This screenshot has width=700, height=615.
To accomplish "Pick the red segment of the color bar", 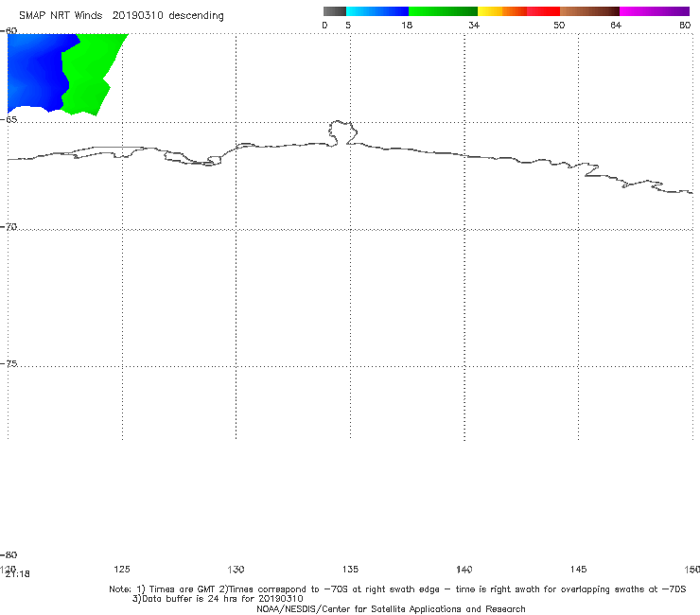I will (x=543, y=11).
